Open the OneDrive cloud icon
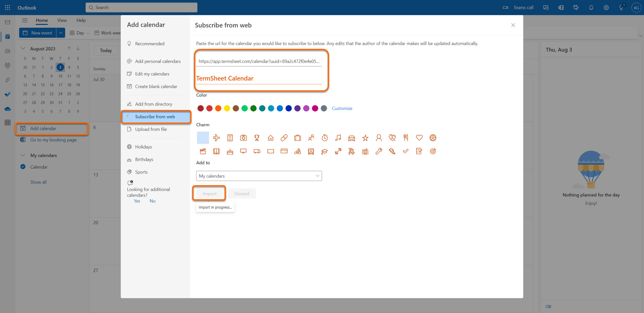This screenshot has width=644, height=313. point(7,109)
